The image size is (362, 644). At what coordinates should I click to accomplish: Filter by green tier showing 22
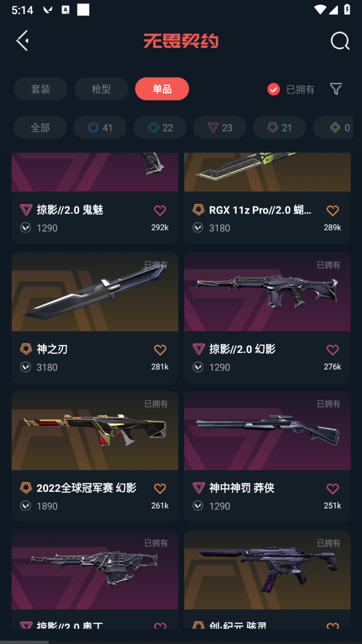click(x=160, y=128)
